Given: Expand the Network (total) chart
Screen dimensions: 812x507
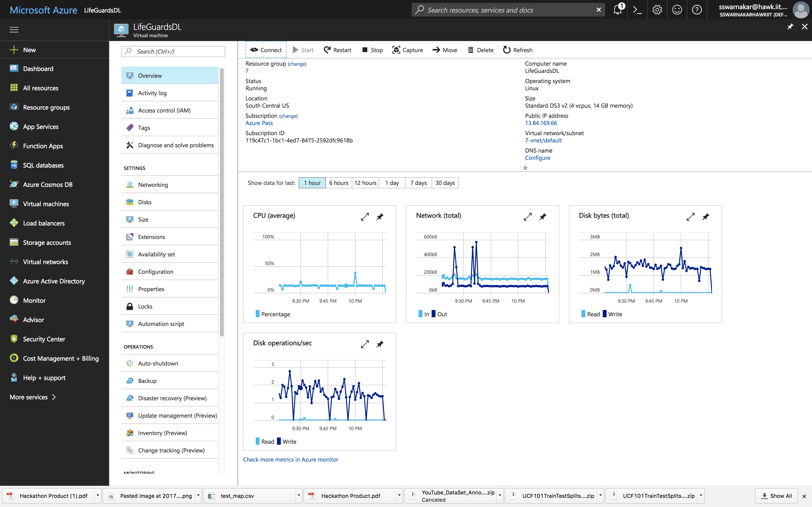Looking at the screenshot, I should (528, 217).
